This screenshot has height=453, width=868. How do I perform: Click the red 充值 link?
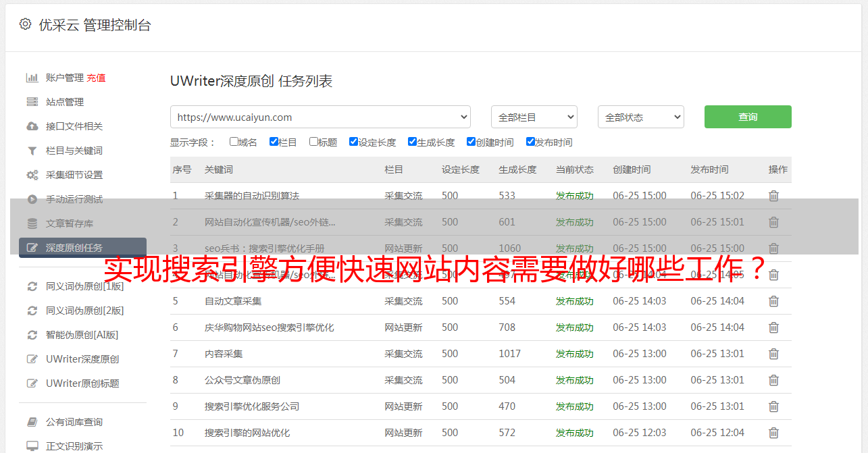coord(96,78)
